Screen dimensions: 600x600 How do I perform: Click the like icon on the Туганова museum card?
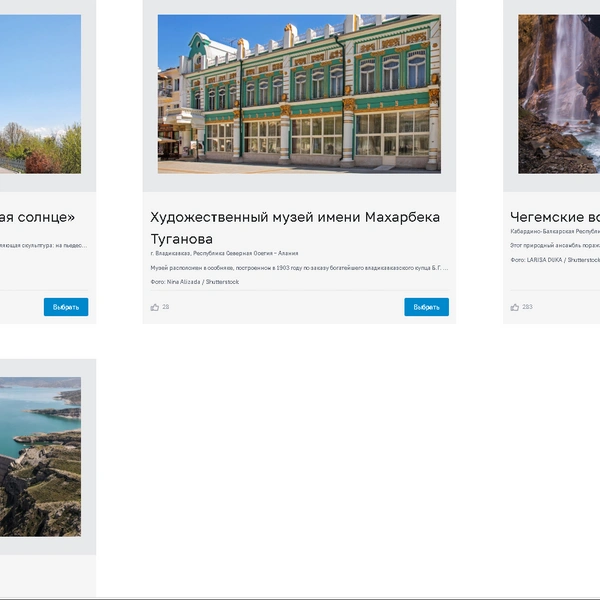[155, 307]
